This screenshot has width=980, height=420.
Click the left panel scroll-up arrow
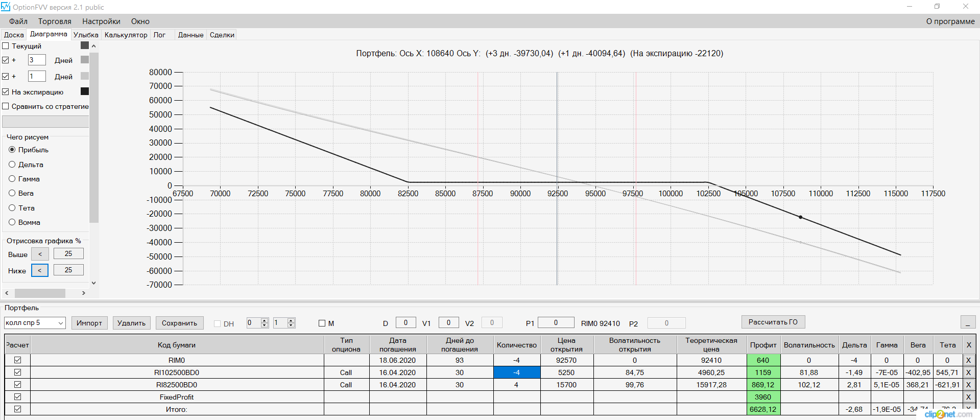pos(94,46)
